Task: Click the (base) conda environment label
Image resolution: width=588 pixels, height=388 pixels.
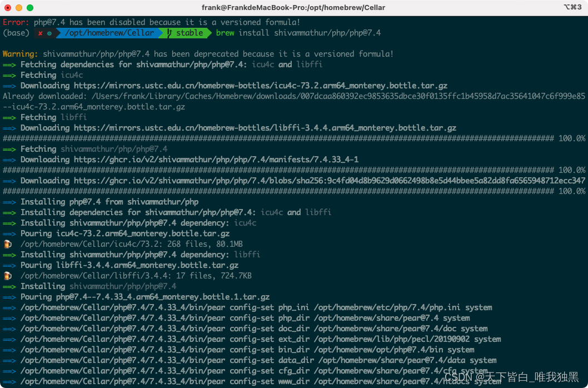Action: point(16,33)
